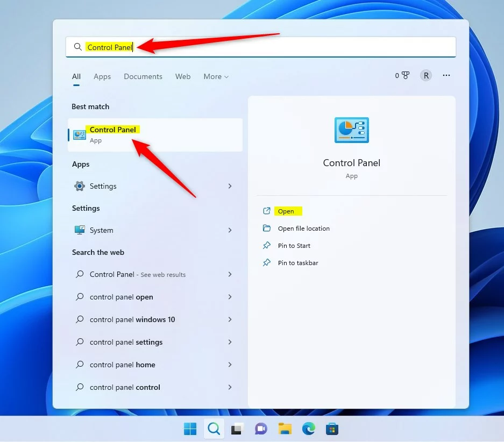This screenshot has height=442, width=504.
Task: Expand the 'control panel settings' arrow
Action: [230, 342]
